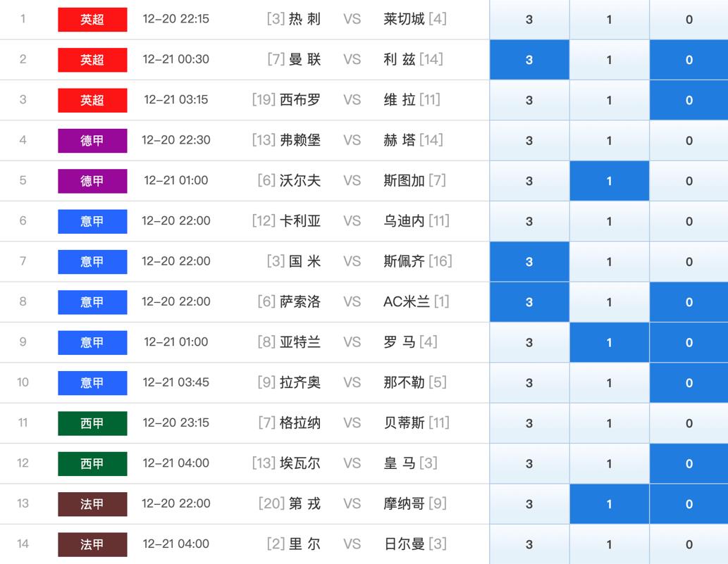
Task: Unselect highlighted 1 for 沃尔夫 vs 斯图加
Action: [x=609, y=181]
